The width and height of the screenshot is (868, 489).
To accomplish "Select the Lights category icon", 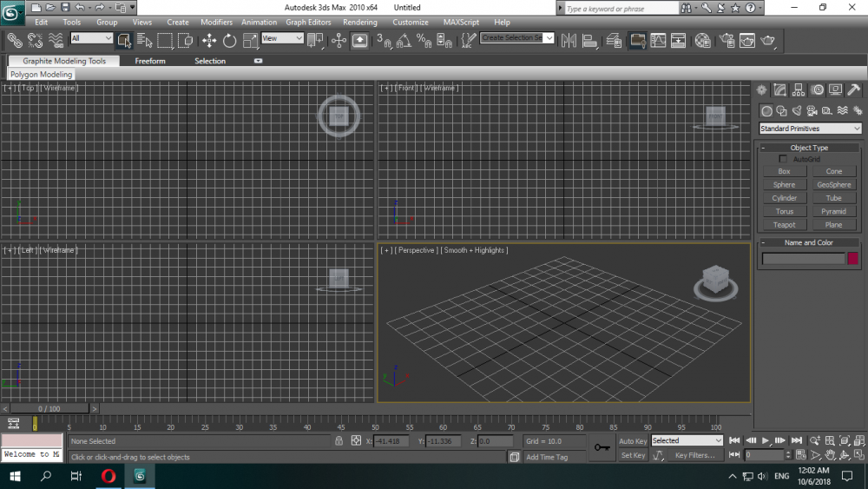I will 797,110.
